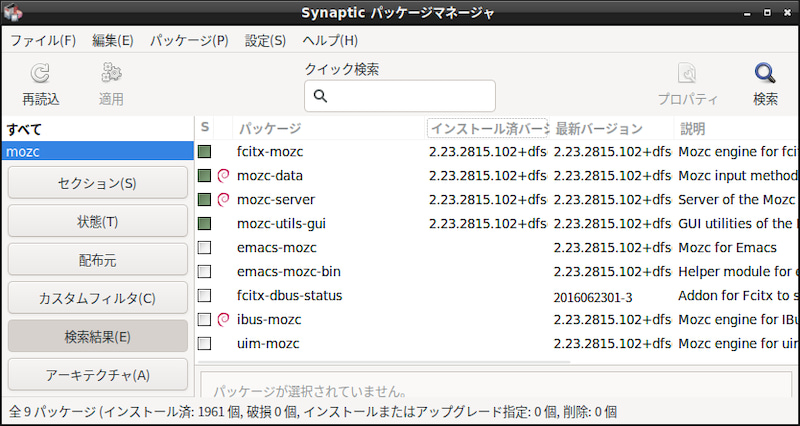
Task: Mark the emacs-mozc-bin checkbox
Action: (204, 271)
